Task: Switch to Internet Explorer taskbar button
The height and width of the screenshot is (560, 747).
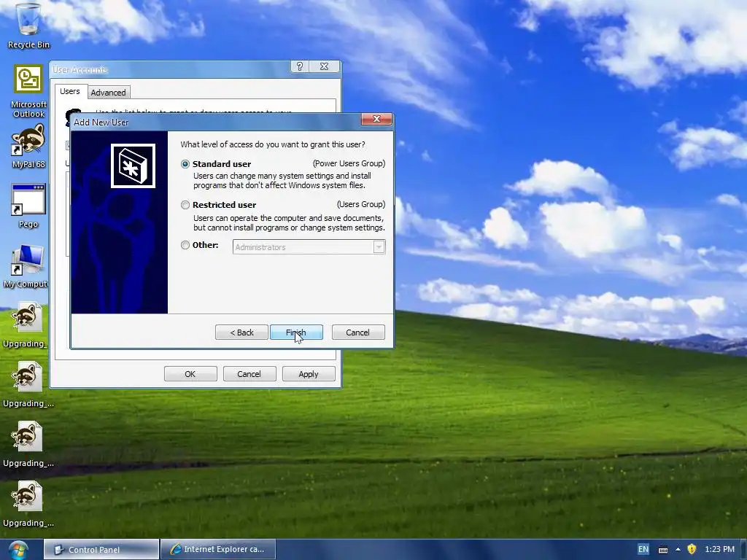Action: (218, 550)
